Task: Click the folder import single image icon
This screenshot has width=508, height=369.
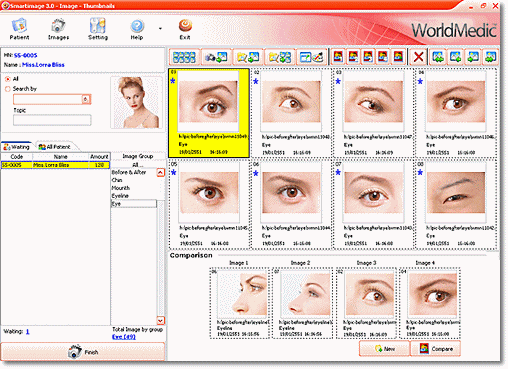Action: pos(248,57)
